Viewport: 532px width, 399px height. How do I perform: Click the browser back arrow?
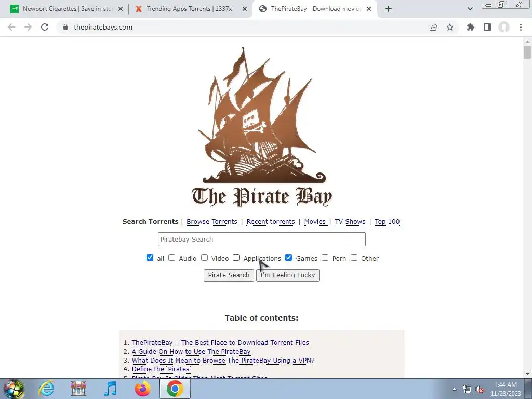click(x=11, y=27)
